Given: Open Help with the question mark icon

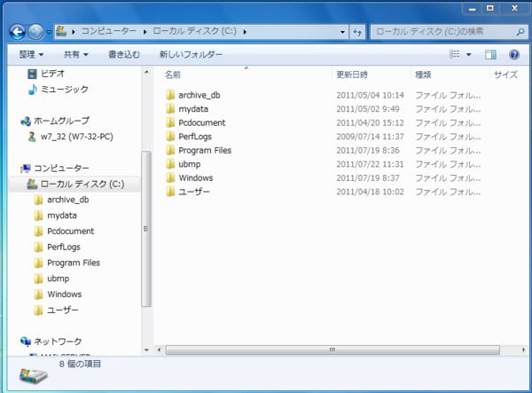Looking at the screenshot, I should [x=514, y=54].
